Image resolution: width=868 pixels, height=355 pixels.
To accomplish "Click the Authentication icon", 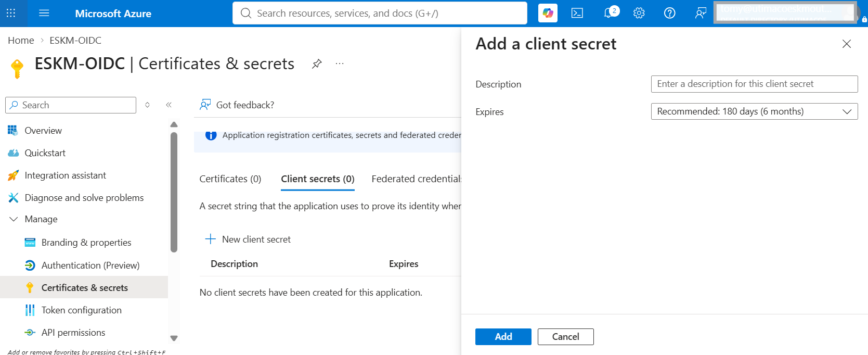I will click(x=30, y=265).
